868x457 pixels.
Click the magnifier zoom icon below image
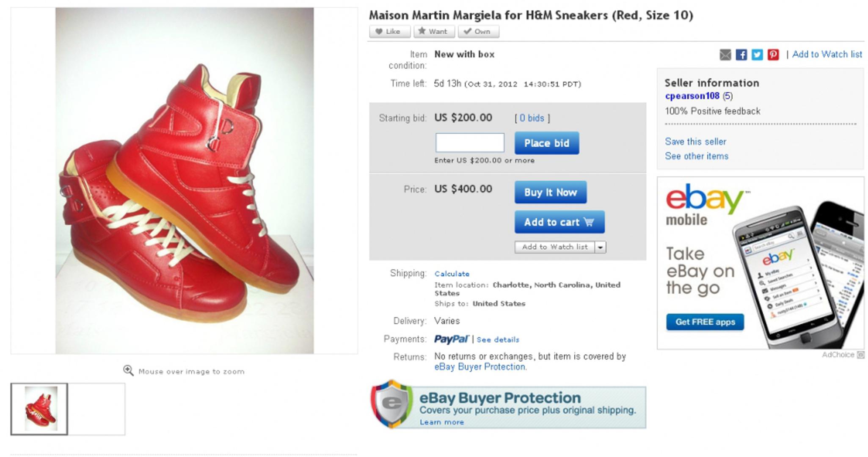[128, 371]
